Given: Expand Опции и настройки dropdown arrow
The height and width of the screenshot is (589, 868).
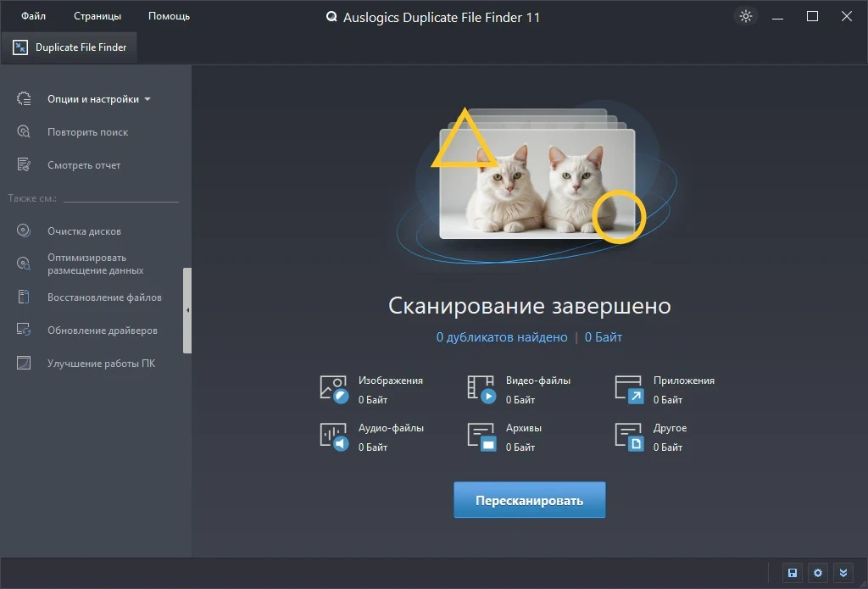Looking at the screenshot, I should 147,100.
